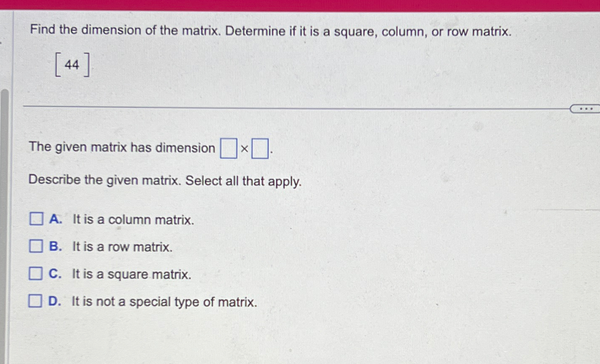Click the problem statement at the top
Image resolution: width=600 pixels, height=364 pixels.
pos(270,31)
